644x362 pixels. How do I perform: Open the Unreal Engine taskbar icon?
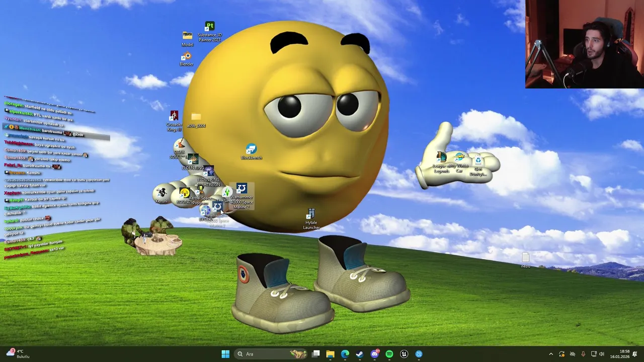pos(404,354)
